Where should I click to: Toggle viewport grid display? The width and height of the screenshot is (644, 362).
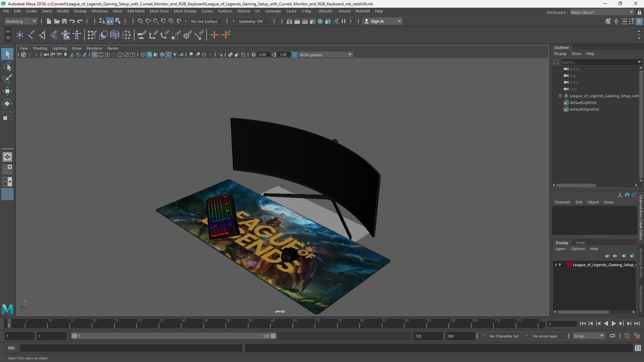(x=95, y=55)
